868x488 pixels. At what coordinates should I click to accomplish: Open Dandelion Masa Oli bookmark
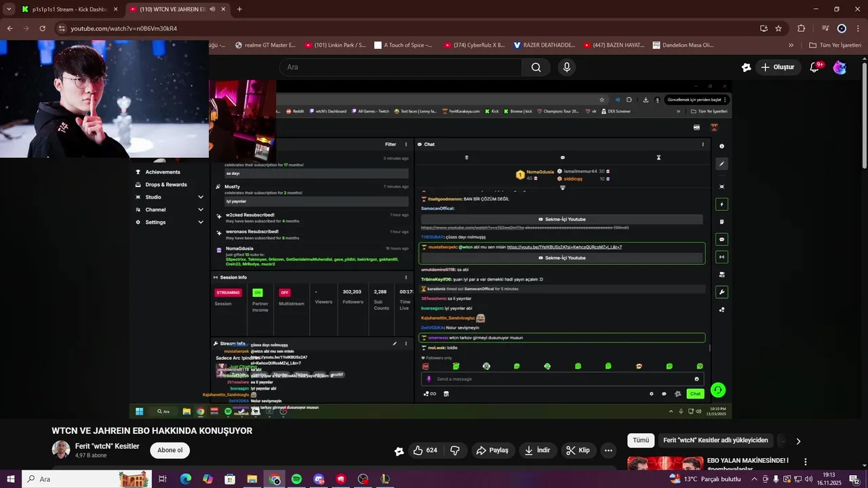pyautogui.click(x=684, y=45)
